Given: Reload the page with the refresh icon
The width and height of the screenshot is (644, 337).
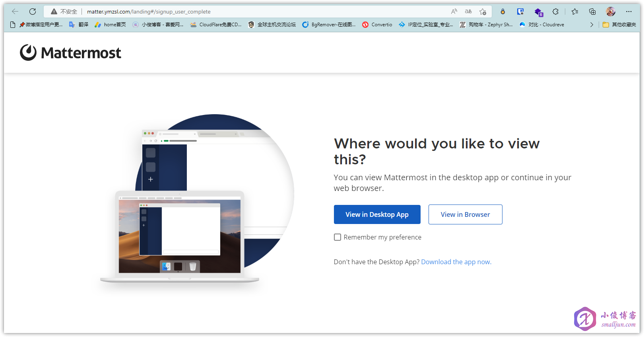Looking at the screenshot, I should (33, 12).
